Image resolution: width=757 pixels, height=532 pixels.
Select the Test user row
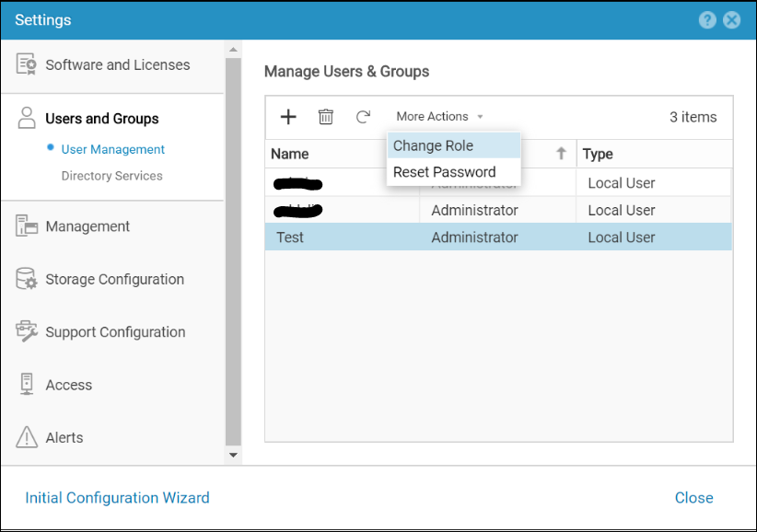pos(497,237)
